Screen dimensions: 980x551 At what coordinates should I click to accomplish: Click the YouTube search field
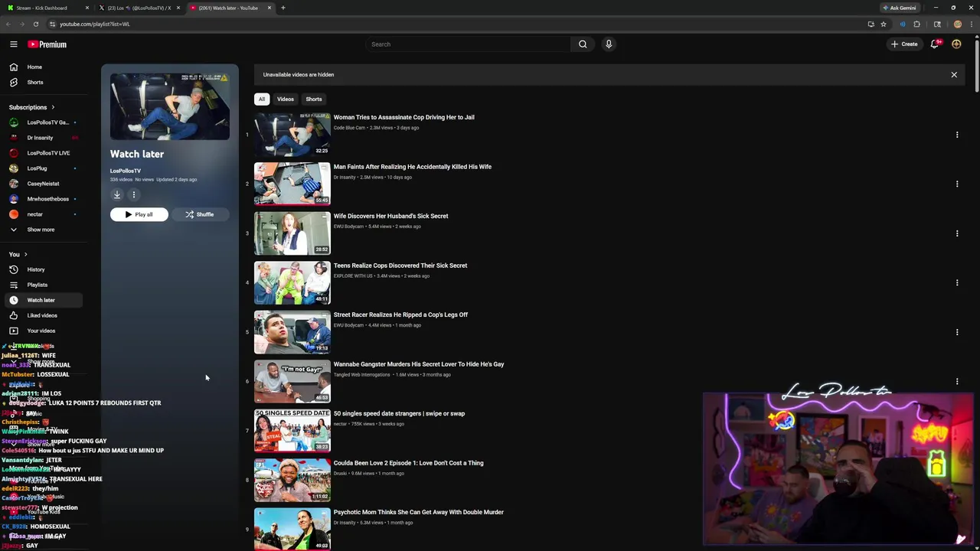tap(468, 44)
